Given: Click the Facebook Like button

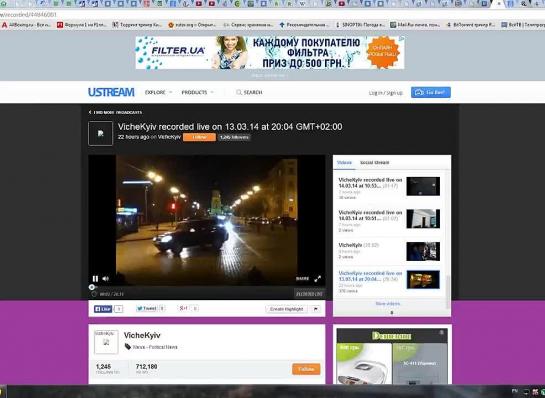Looking at the screenshot, I should point(103,309).
